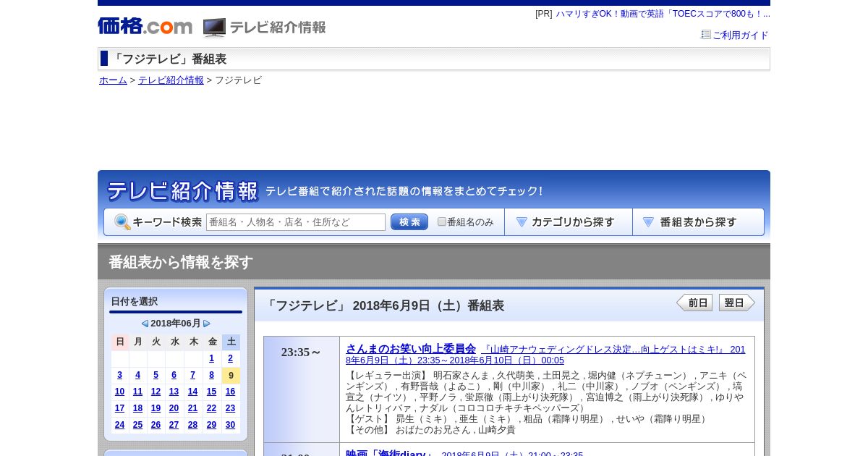Open the ご利用ガイド link

741,35
